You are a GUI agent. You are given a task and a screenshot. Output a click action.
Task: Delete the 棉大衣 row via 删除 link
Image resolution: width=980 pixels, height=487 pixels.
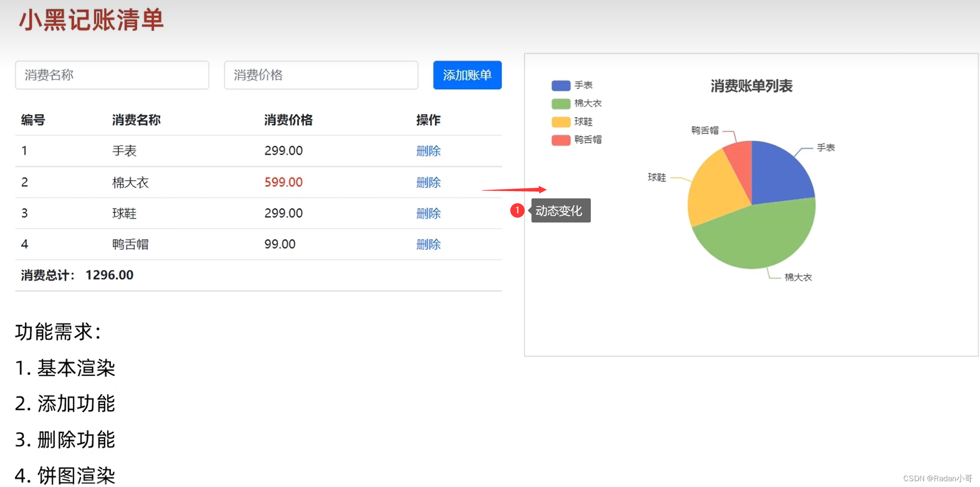click(428, 182)
